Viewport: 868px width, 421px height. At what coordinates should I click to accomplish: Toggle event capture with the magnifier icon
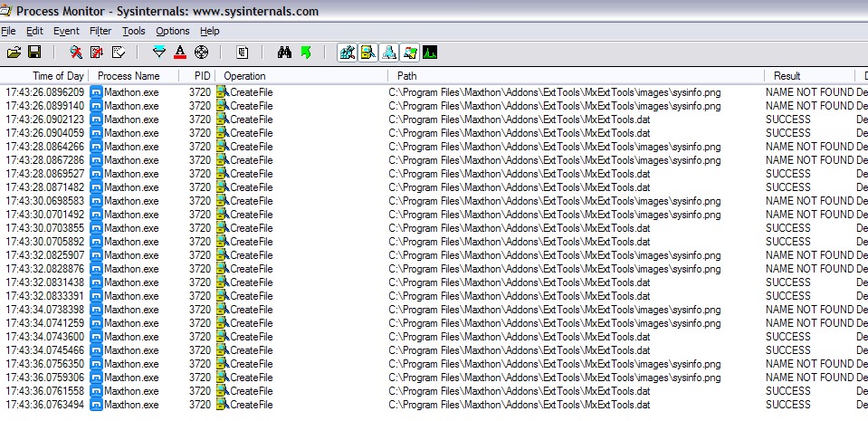click(x=76, y=53)
